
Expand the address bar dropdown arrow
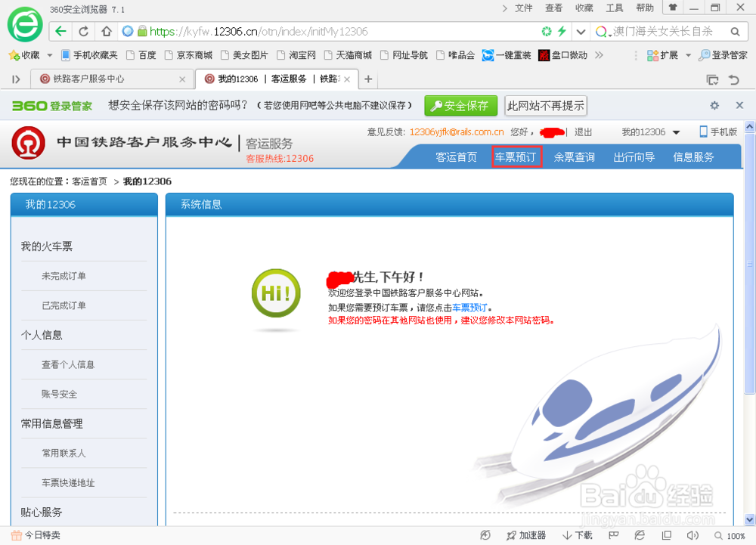(581, 31)
